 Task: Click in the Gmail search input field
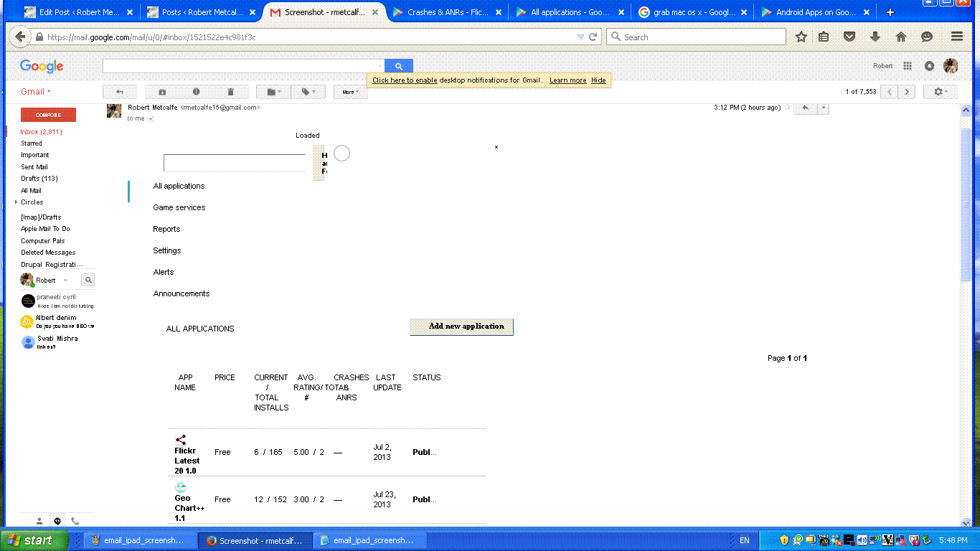(x=243, y=66)
